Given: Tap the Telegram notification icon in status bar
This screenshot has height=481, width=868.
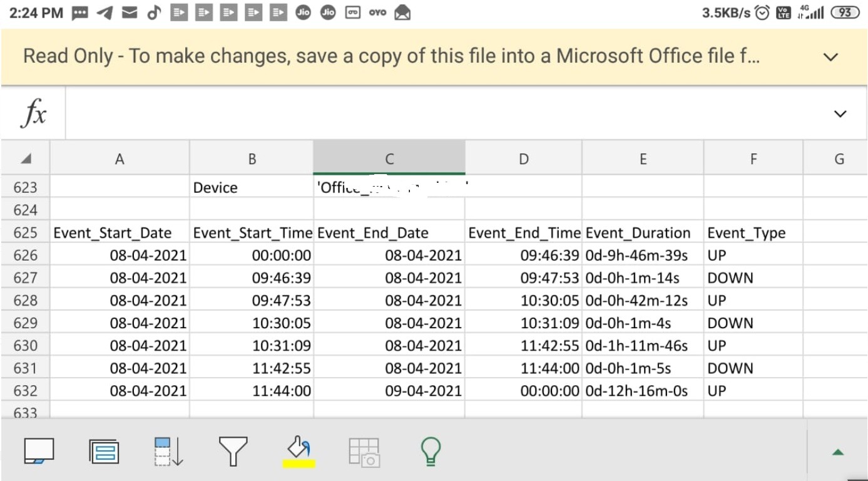Looking at the screenshot, I should tap(105, 13).
